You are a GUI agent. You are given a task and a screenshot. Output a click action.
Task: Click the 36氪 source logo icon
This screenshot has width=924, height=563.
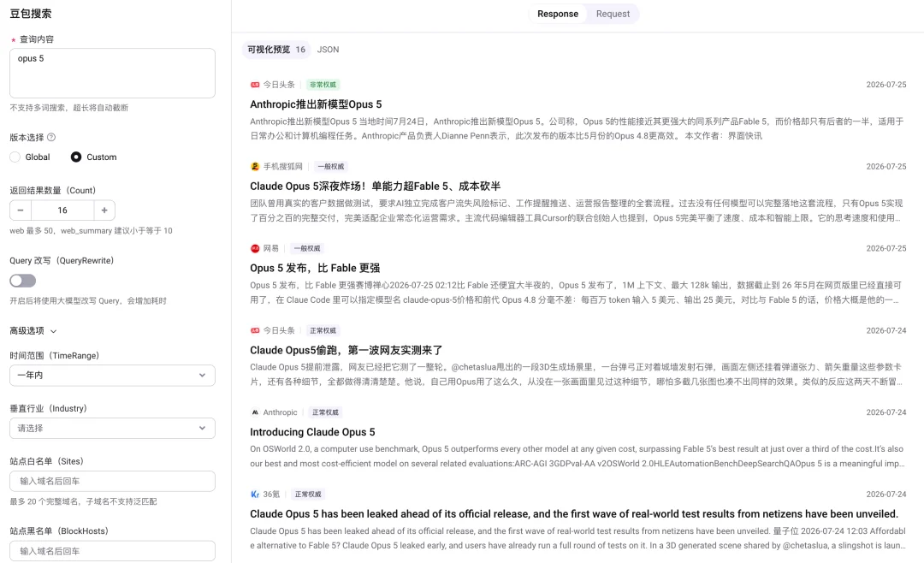[x=255, y=495]
